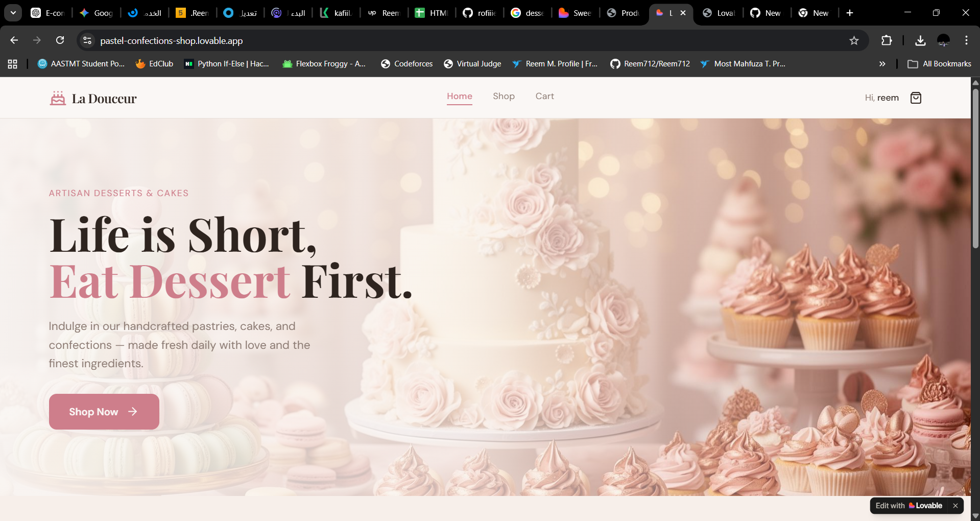Open the Shop nav link
980x521 pixels.
click(504, 96)
